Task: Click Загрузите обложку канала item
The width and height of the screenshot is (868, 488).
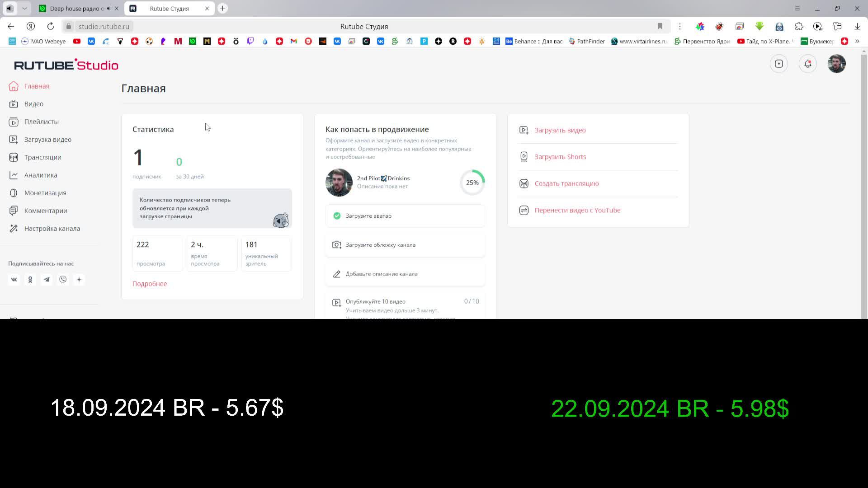Action: coord(405,245)
